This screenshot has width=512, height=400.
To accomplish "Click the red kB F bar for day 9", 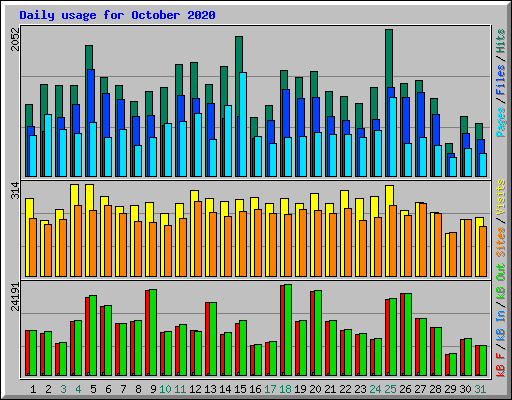I will click(x=148, y=333).
